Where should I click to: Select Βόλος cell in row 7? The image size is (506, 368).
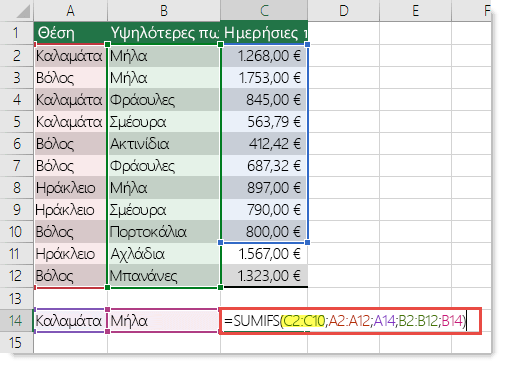coord(70,166)
